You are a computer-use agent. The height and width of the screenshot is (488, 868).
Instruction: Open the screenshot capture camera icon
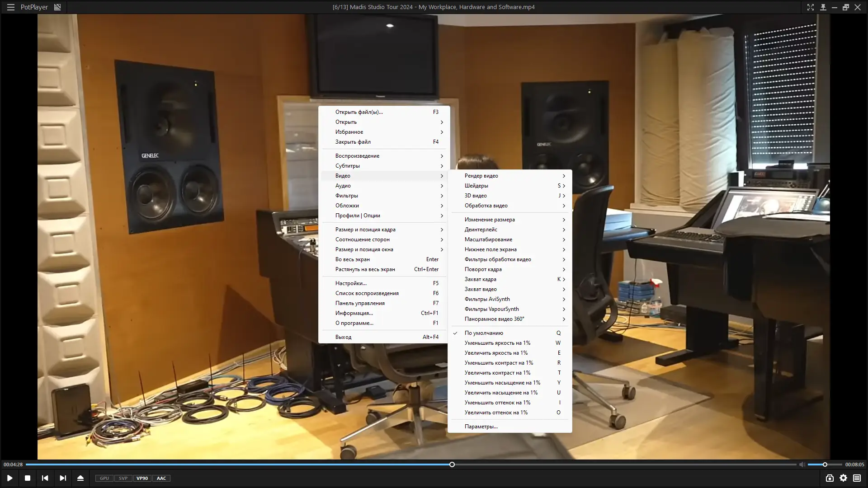[x=830, y=478]
